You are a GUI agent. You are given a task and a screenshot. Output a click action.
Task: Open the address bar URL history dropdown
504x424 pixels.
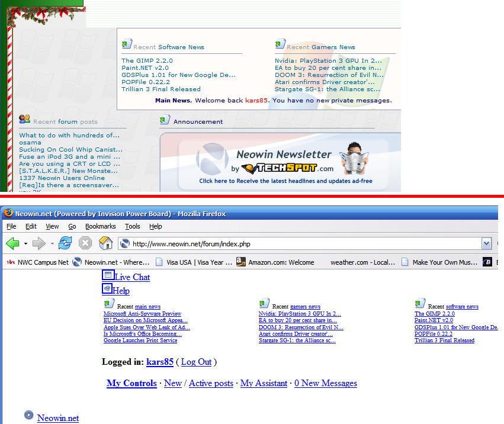[487, 243]
